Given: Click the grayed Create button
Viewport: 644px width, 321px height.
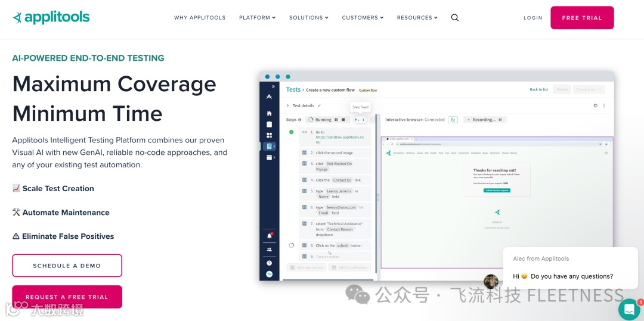Looking at the screenshot, I should (x=562, y=89).
